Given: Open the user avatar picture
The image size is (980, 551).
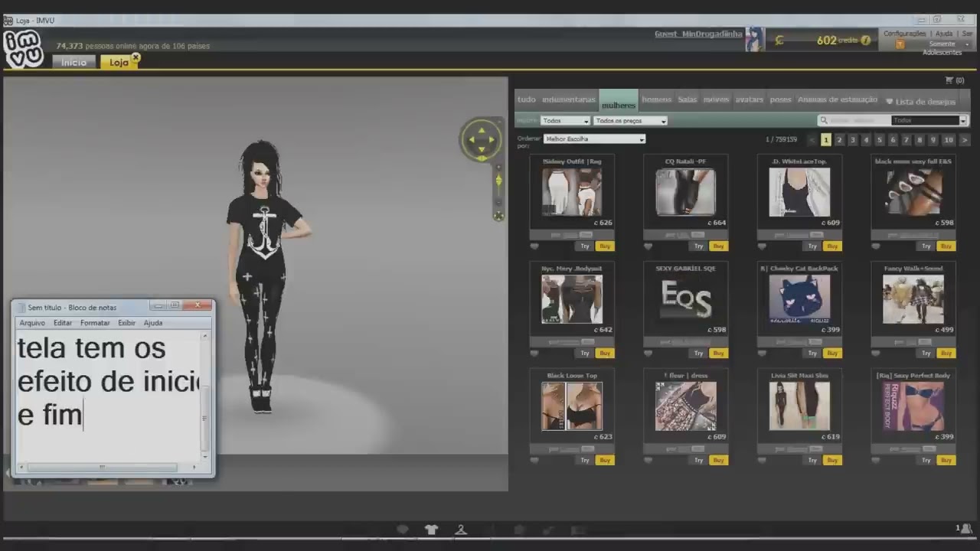Looking at the screenshot, I should 755,40.
